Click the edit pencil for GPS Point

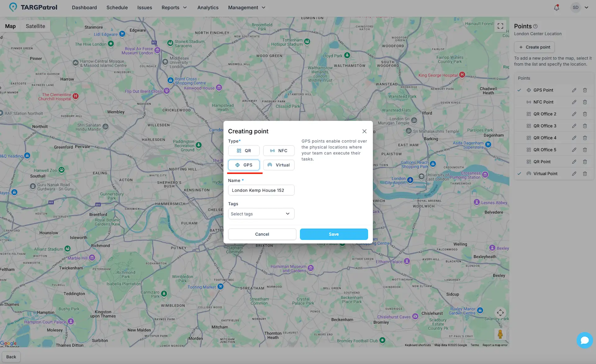coord(574,90)
